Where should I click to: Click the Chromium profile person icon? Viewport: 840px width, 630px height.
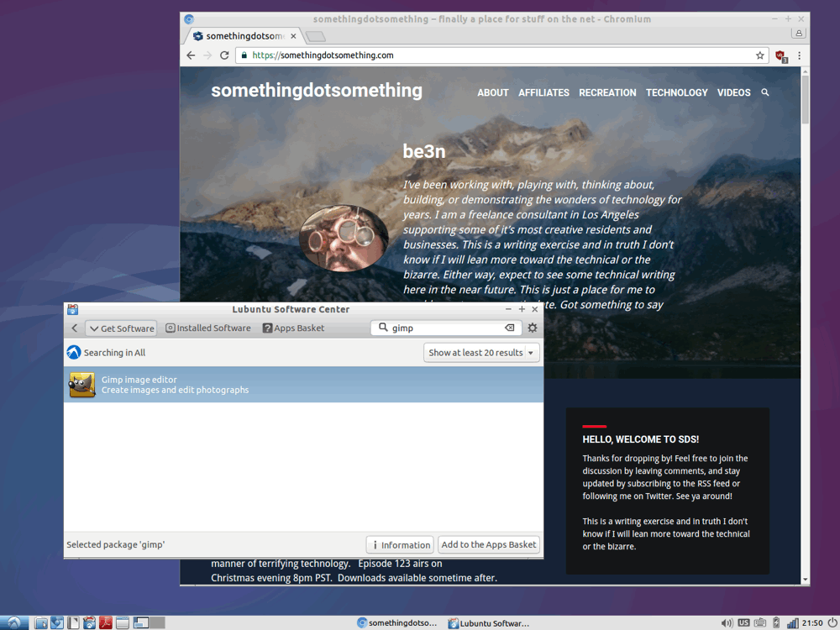pos(798,34)
